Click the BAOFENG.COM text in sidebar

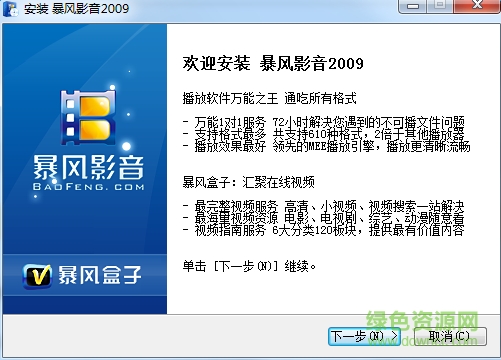point(89,187)
